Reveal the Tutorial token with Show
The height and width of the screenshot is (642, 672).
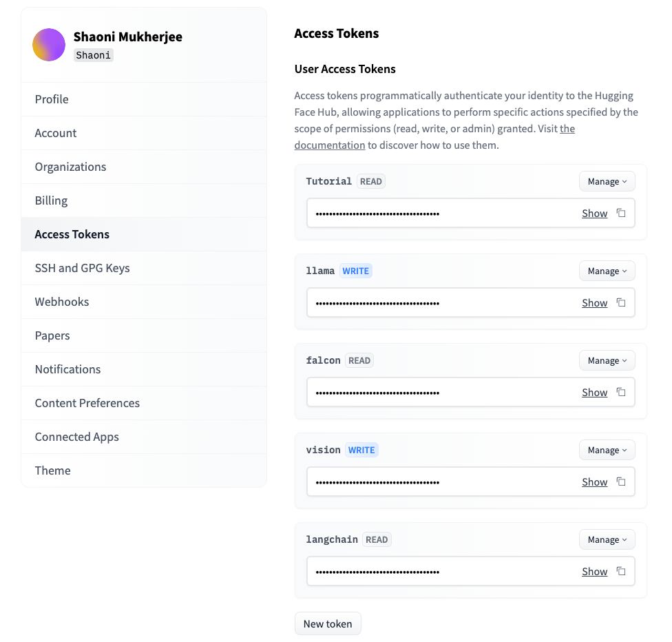594,213
